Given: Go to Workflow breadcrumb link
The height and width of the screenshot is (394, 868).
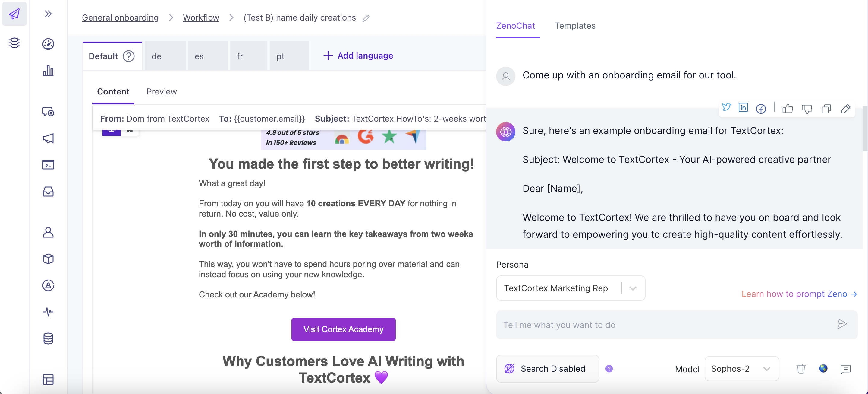Looking at the screenshot, I should pyautogui.click(x=201, y=17).
